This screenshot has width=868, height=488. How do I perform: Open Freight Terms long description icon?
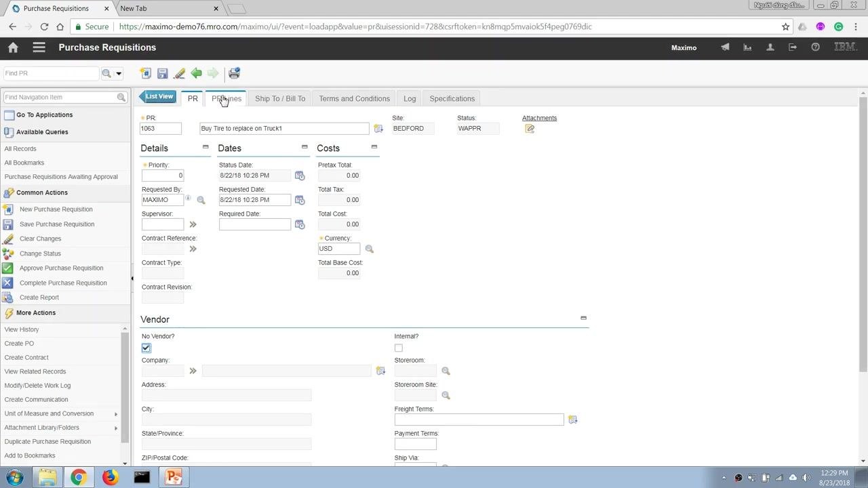pyautogui.click(x=572, y=420)
